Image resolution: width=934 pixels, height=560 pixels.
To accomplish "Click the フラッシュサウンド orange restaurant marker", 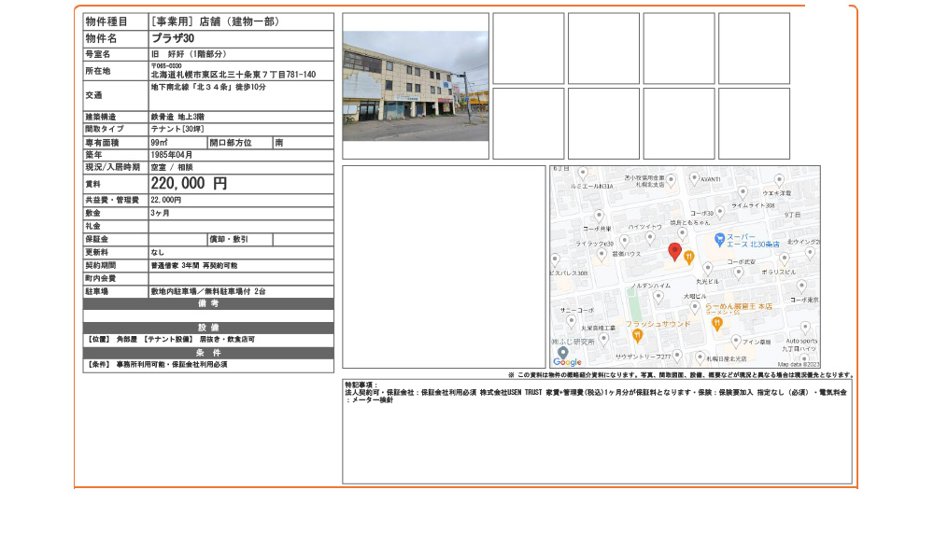I will (x=637, y=335).
